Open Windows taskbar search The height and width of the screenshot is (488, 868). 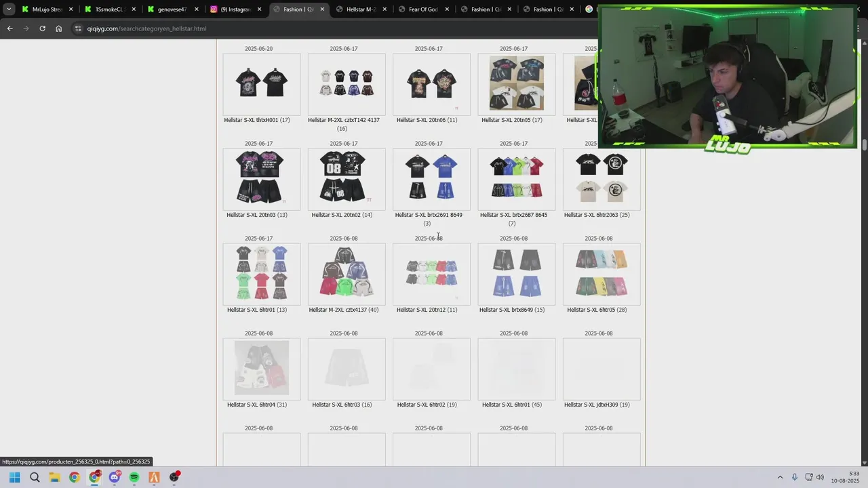pyautogui.click(x=35, y=477)
